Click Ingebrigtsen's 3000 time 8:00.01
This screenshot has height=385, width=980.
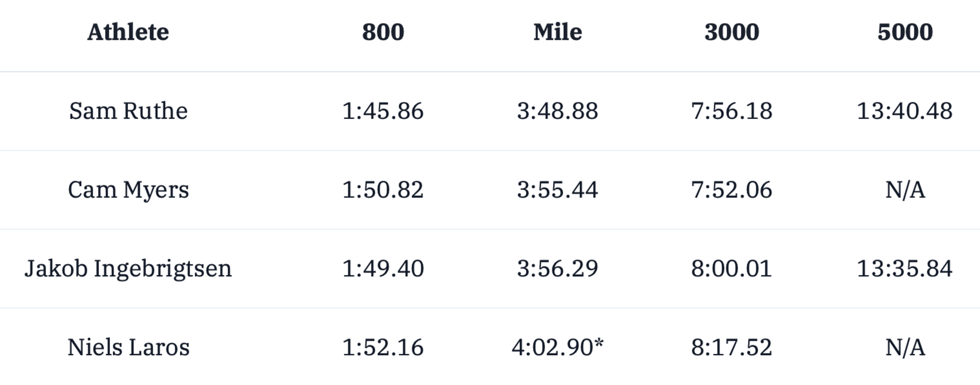coord(731,269)
